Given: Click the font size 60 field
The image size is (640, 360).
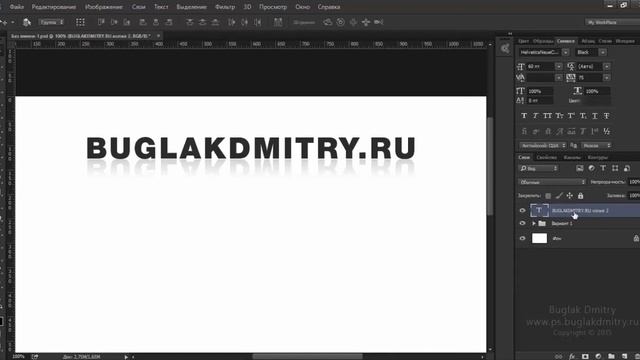Looking at the screenshot, I should point(540,66).
